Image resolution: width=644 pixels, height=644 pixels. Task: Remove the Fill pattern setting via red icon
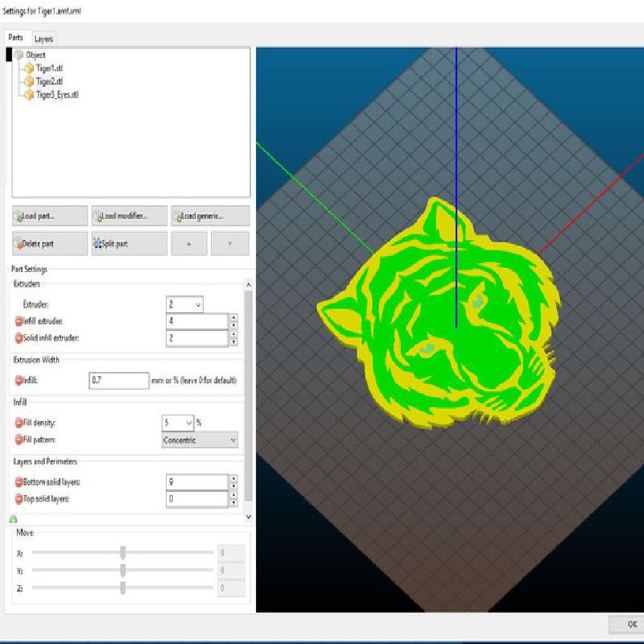pos(19,440)
